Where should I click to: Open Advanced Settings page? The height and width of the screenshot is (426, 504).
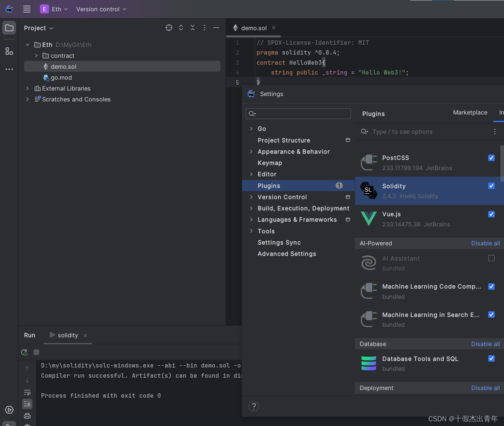pyautogui.click(x=287, y=254)
